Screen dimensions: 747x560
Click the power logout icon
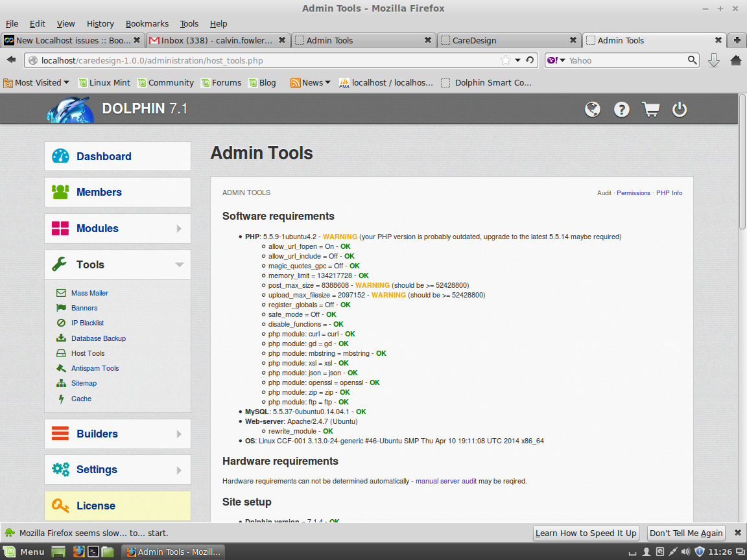point(680,110)
